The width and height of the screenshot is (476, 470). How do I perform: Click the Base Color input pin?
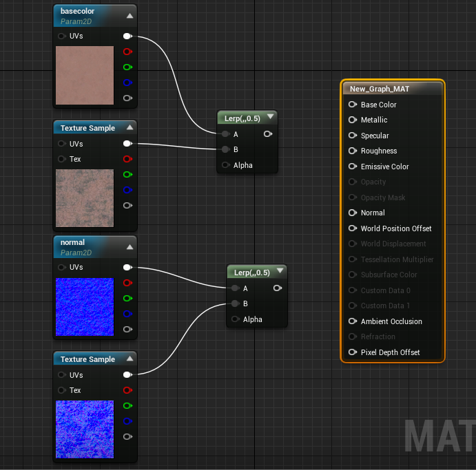(x=353, y=105)
